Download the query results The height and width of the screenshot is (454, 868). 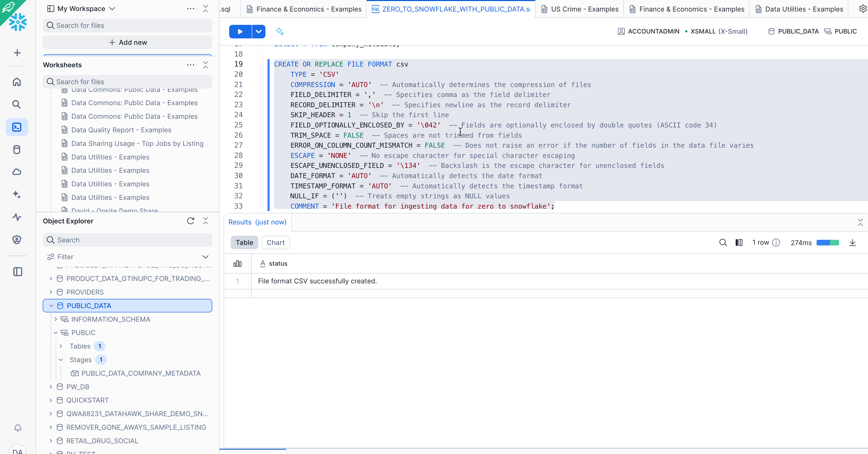click(852, 243)
